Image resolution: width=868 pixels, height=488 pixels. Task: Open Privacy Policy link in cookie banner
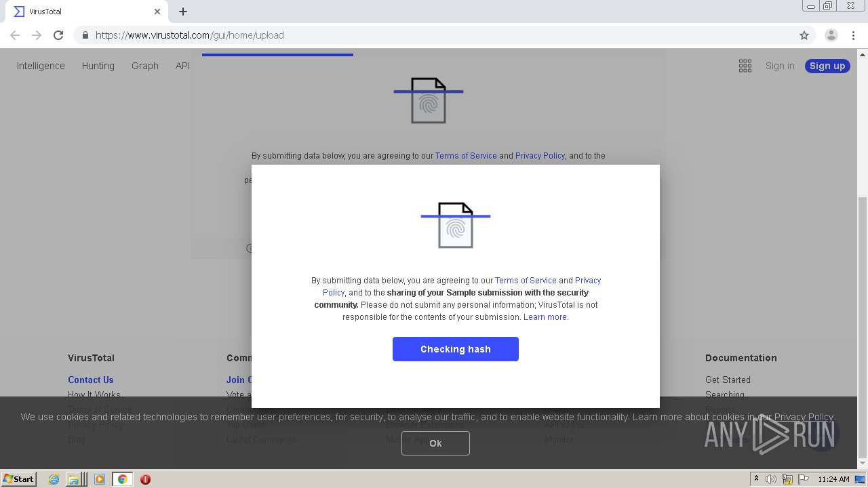(x=804, y=417)
